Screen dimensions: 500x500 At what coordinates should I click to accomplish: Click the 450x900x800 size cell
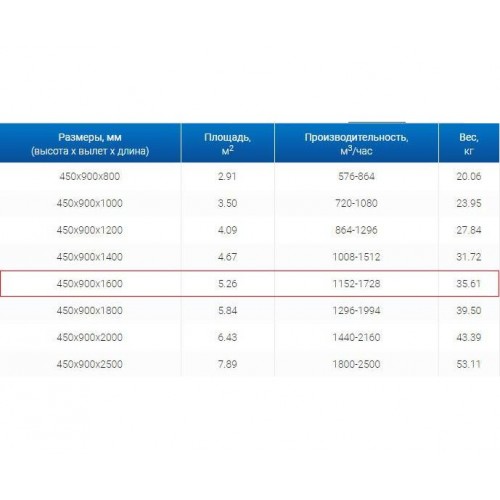point(90,176)
